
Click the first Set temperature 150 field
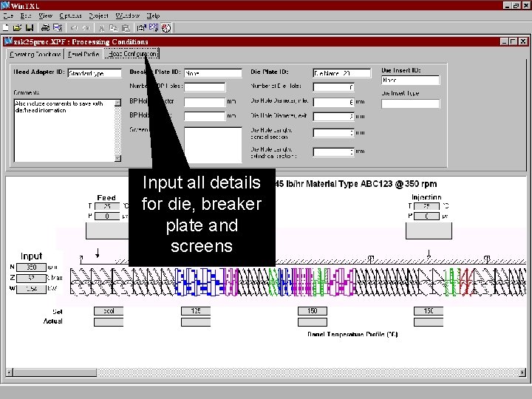(313, 311)
